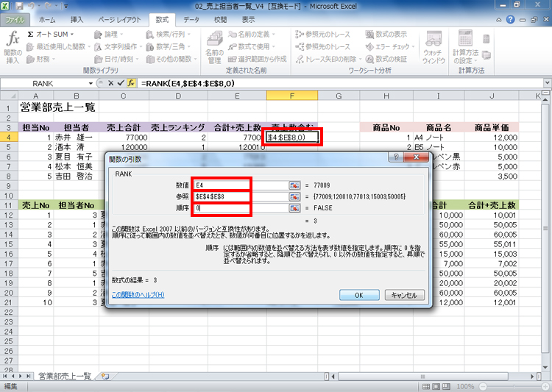Select the 営業部売上一覧 sheet tab
552x392 pixels.
(65, 376)
